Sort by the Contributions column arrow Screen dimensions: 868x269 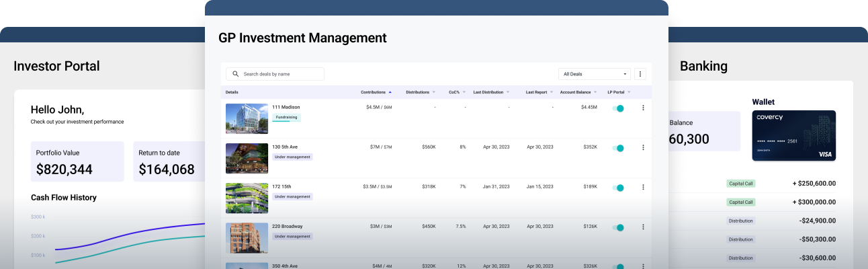tap(391, 92)
